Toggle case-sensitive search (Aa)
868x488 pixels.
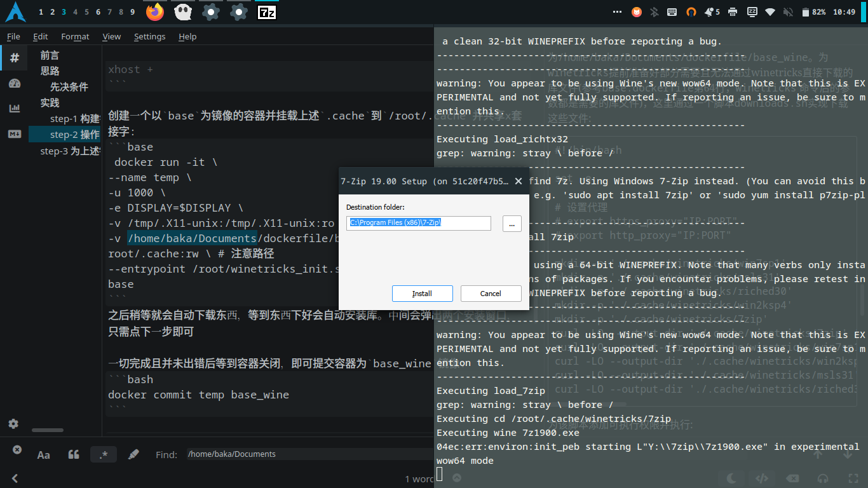pos(44,454)
